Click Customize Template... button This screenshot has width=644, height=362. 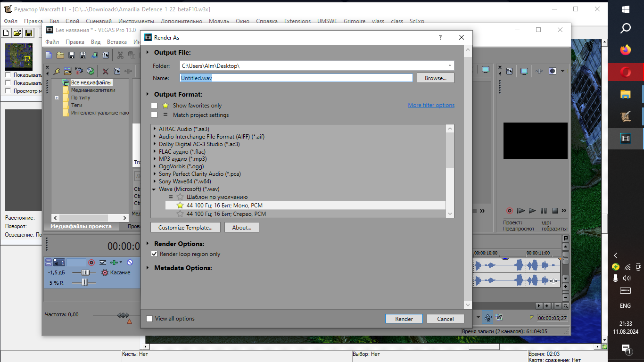186,227
